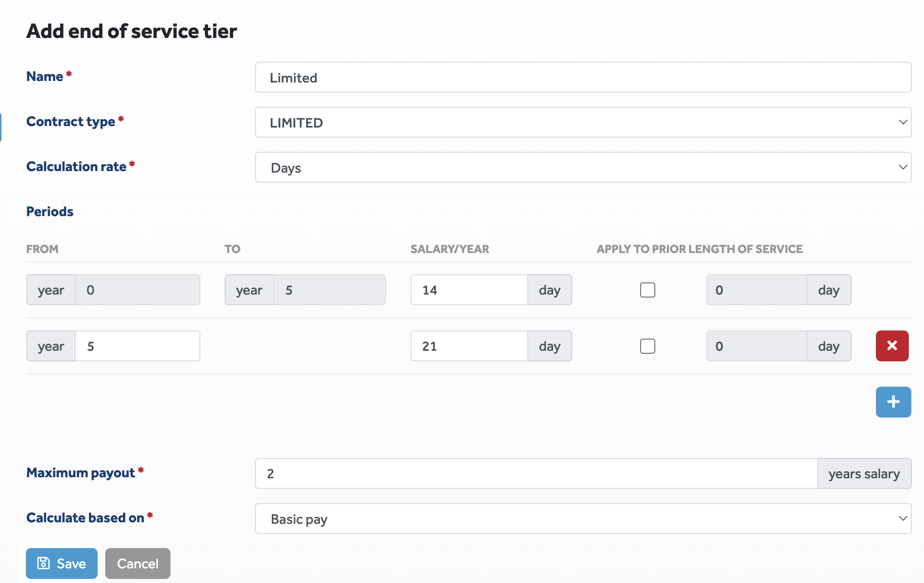Click the salary/year field with value 14
Viewport: 924px width, 583px height.
click(469, 290)
